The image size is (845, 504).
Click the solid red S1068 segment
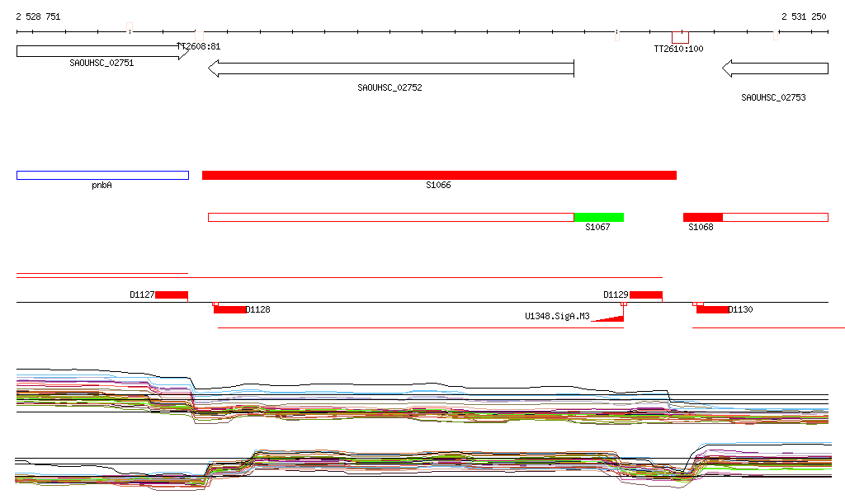tap(703, 218)
